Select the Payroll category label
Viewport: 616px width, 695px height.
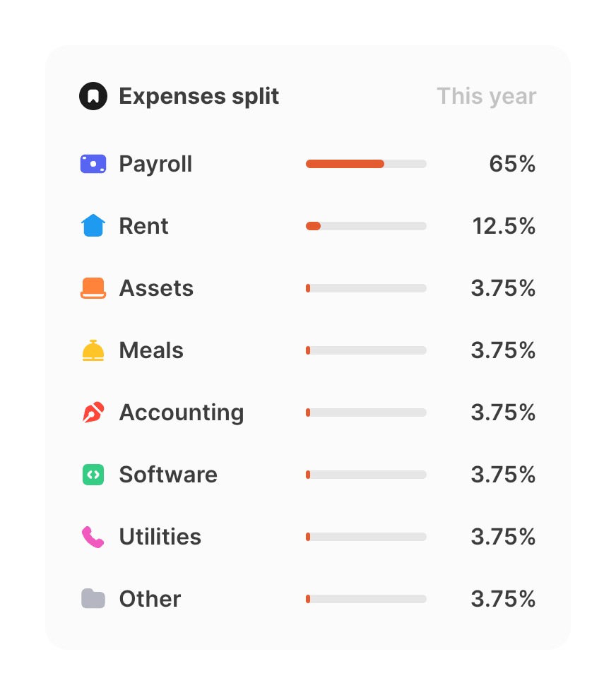(x=155, y=163)
